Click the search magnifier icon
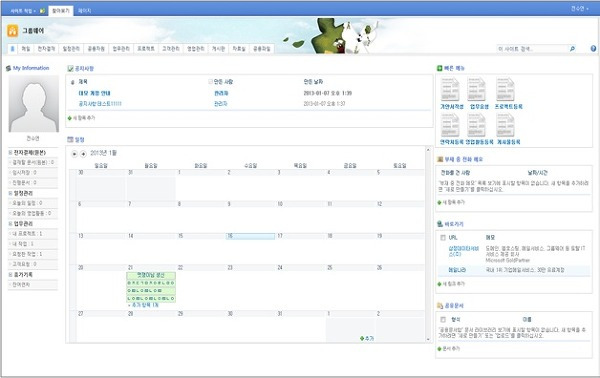 (572, 49)
